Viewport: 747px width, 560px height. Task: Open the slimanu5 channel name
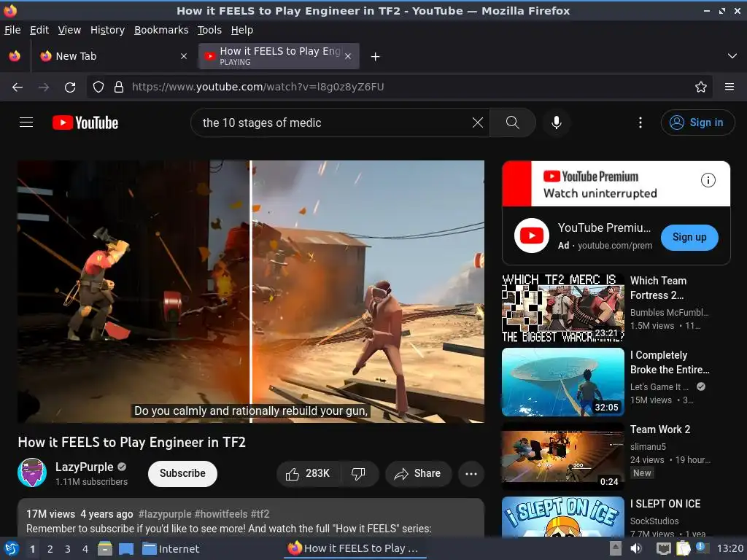[x=648, y=447]
